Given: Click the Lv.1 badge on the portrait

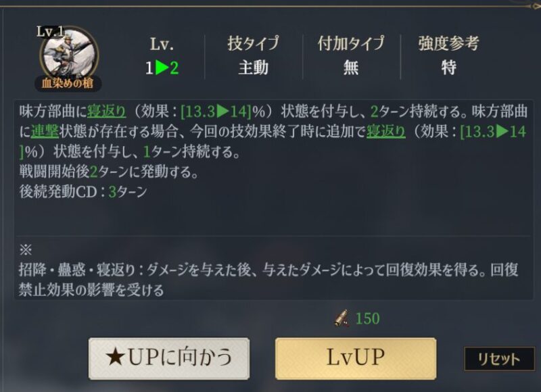Looking at the screenshot, I should (50, 32).
